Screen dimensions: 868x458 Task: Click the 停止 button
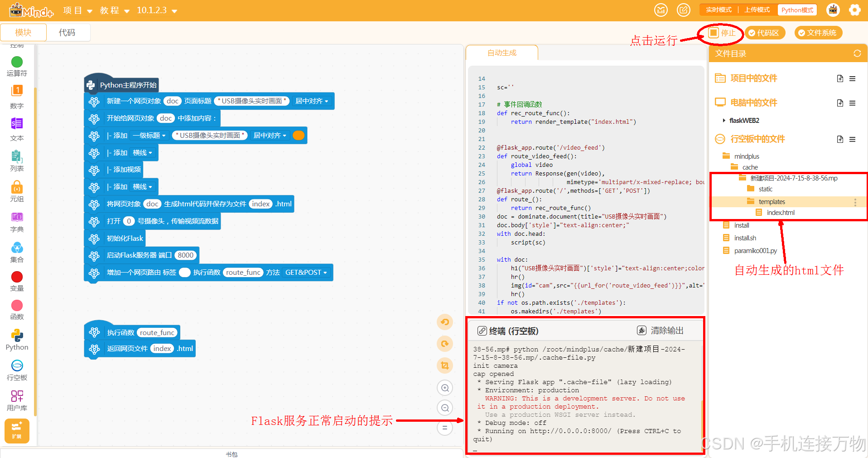click(x=722, y=33)
